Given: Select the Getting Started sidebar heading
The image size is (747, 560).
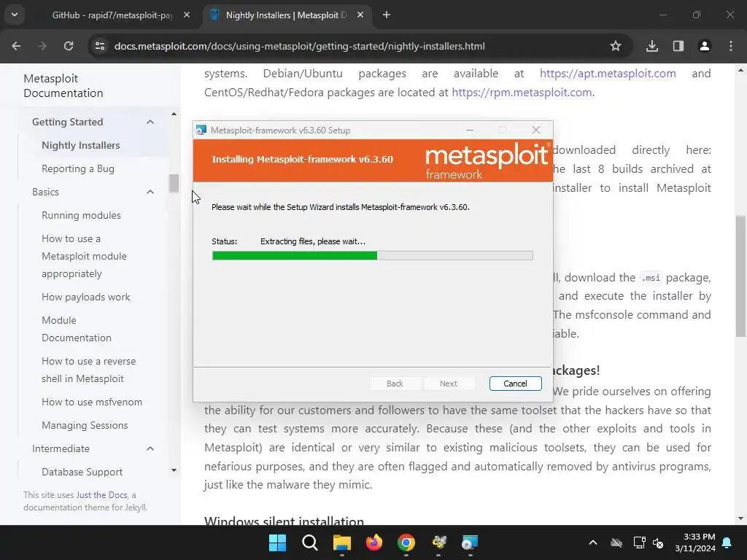Looking at the screenshot, I should pos(68,122).
